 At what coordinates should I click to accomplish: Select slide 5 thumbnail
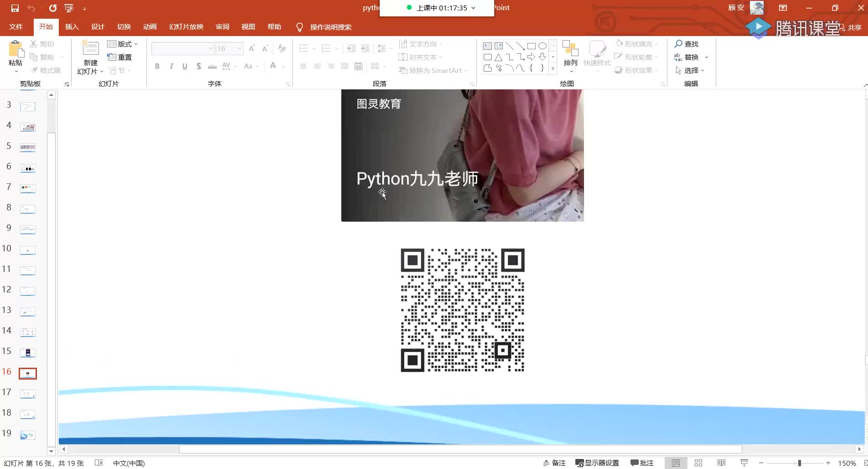coord(28,147)
